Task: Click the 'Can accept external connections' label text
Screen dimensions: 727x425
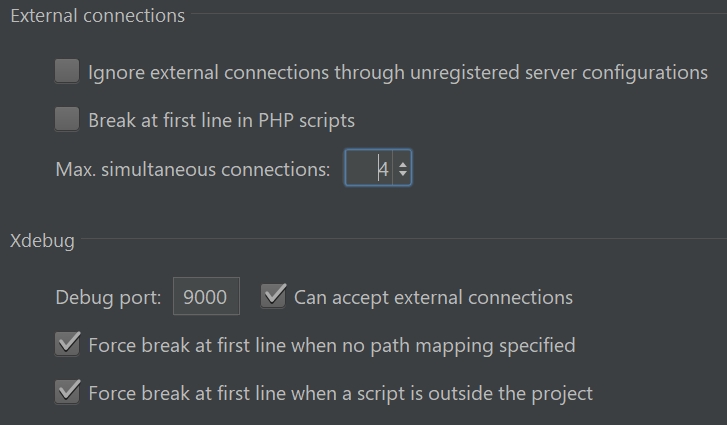Action: click(433, 297)
